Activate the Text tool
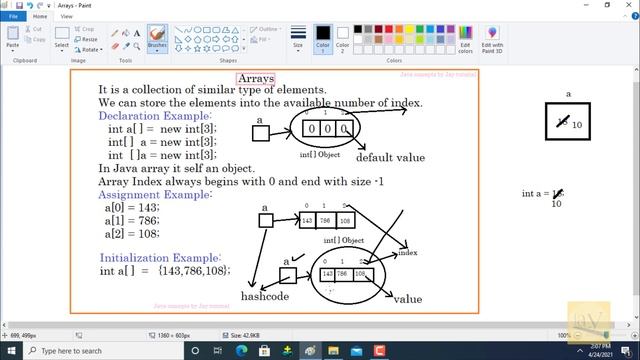This screenshot has height=360, width=640. coord(137,33)
